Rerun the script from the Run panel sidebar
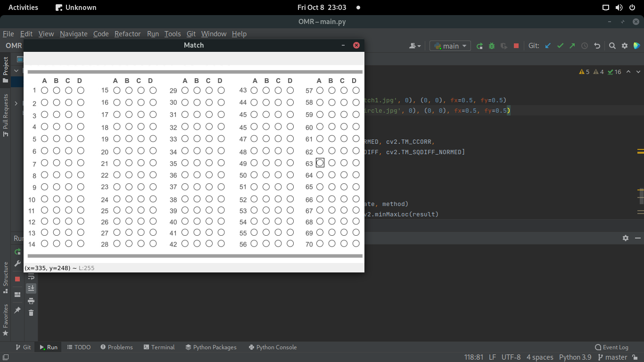The height and width of the screenshot is (362, 644). click(17, 252)
